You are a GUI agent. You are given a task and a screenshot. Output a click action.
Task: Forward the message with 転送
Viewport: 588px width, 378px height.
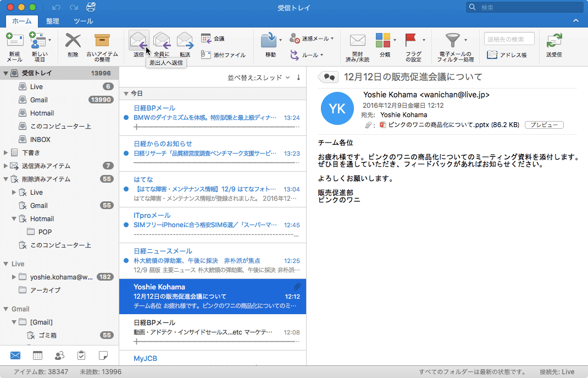(x=185, y=45)
